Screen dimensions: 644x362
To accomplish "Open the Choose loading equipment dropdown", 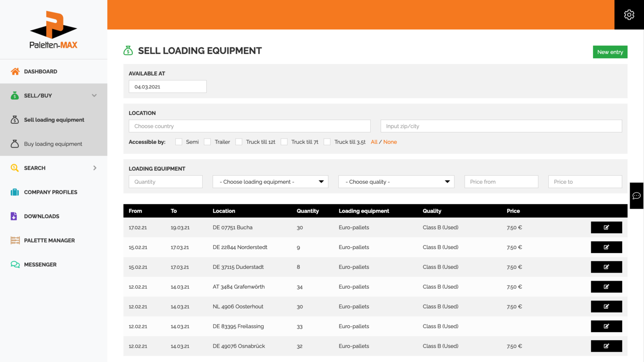I will (270, 182).
